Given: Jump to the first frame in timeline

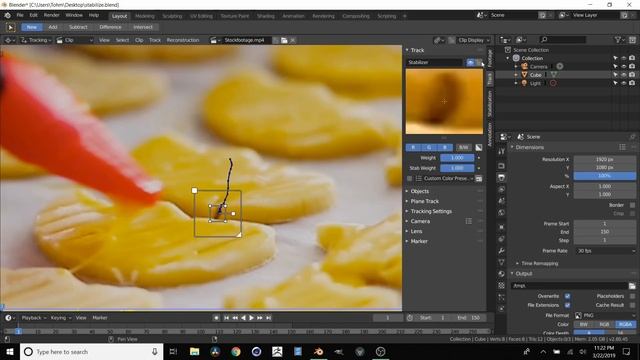Looking at the screenshot, I should click(226, 318).
